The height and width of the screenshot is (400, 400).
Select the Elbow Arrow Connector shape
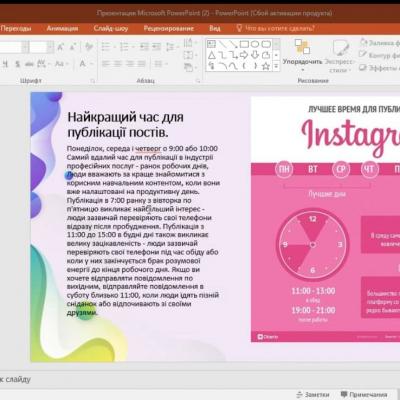[233, 55]
